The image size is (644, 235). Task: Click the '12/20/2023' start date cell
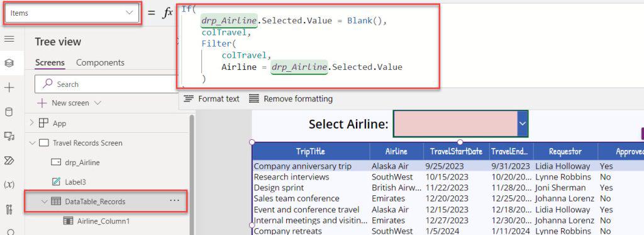[447, 199]
